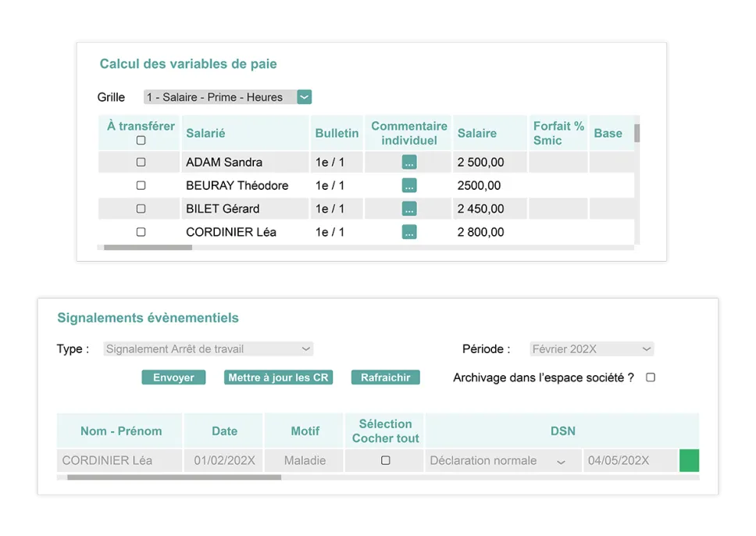The width and height of the screenshot is (756, 536).
Task: Click the Envoyer button
Action: [173, 377]
